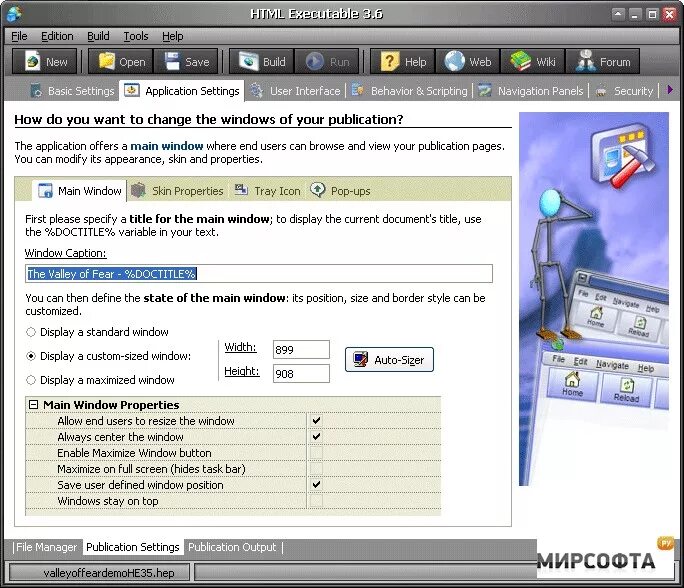Click the Wiki books icon
Screen dimensions: 684x588
(520, 62)
